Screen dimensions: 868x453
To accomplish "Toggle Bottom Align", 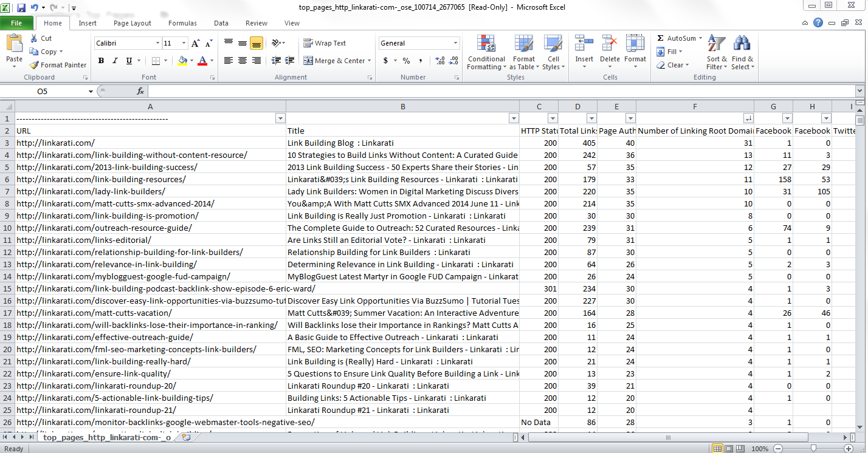I will [x=257, y=43].
